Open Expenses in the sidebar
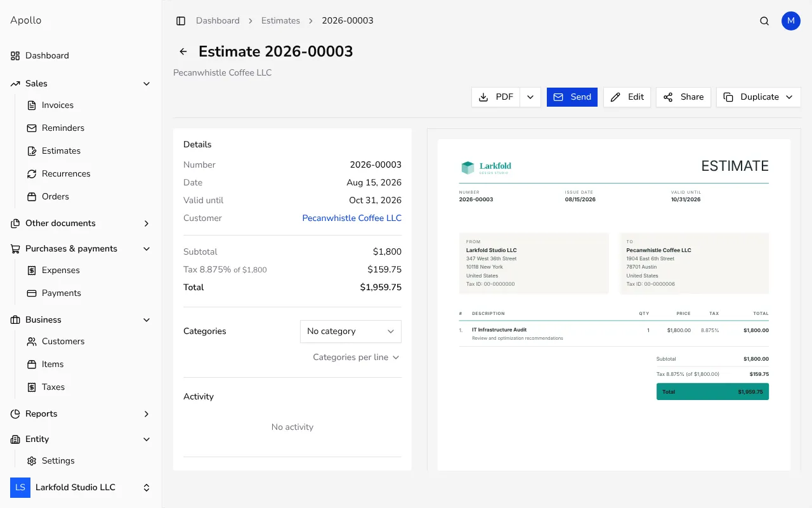This screenshot has height=508, width=812. [88, 271]
